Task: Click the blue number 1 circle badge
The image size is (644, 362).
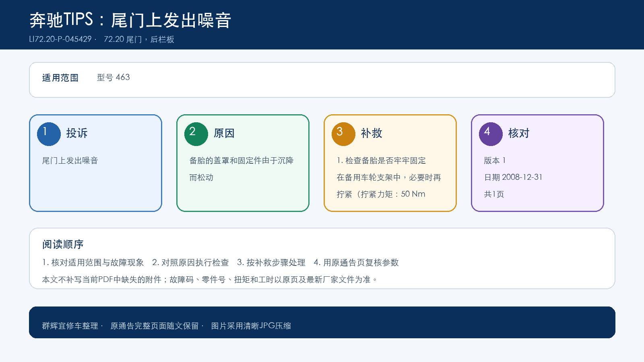Action: [x=49, y=134]
